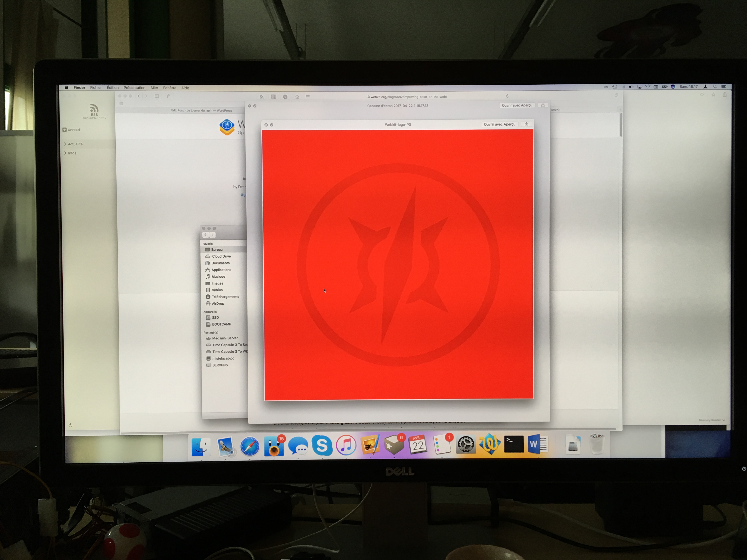Click the battery status icon

pos(664,87)
